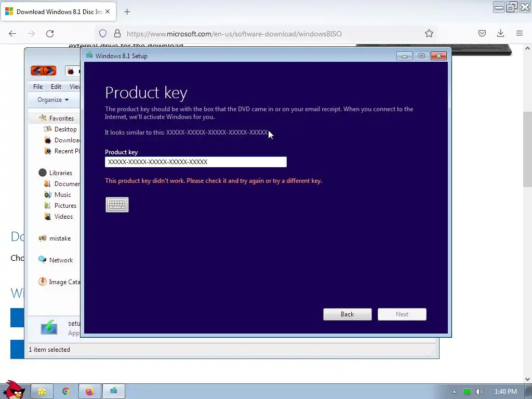The width and height of the screenshot is (532, 399).
Task: Select Network in Explorer sidebar
Action: [56, 260]
